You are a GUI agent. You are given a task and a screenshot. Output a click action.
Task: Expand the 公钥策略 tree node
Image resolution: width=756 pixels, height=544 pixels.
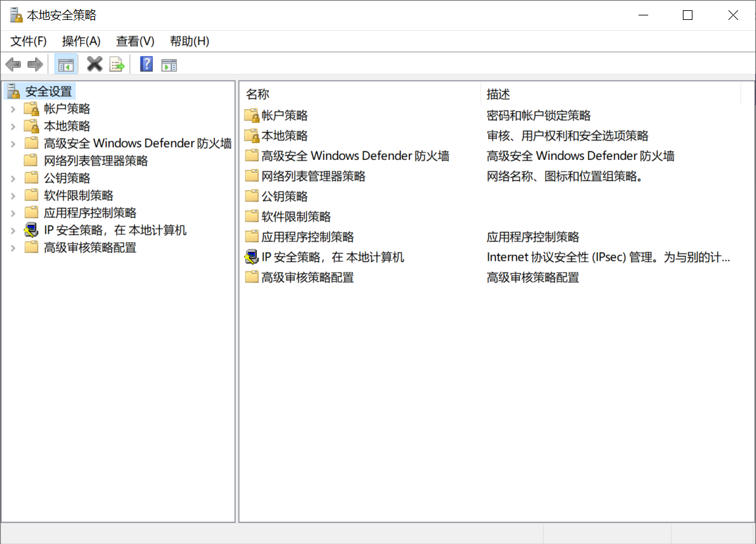click(x=13, y=179)
